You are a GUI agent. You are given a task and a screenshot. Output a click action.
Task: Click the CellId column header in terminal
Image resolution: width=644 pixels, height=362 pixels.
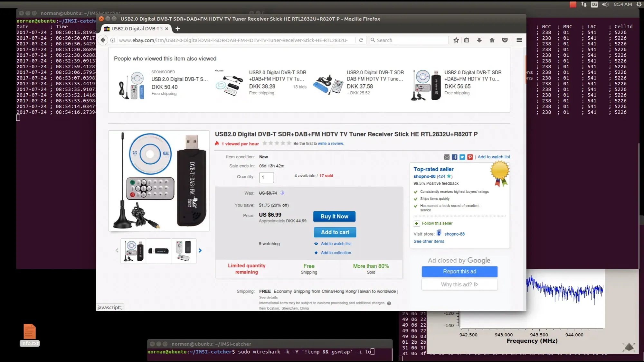(x=623, y=27)
